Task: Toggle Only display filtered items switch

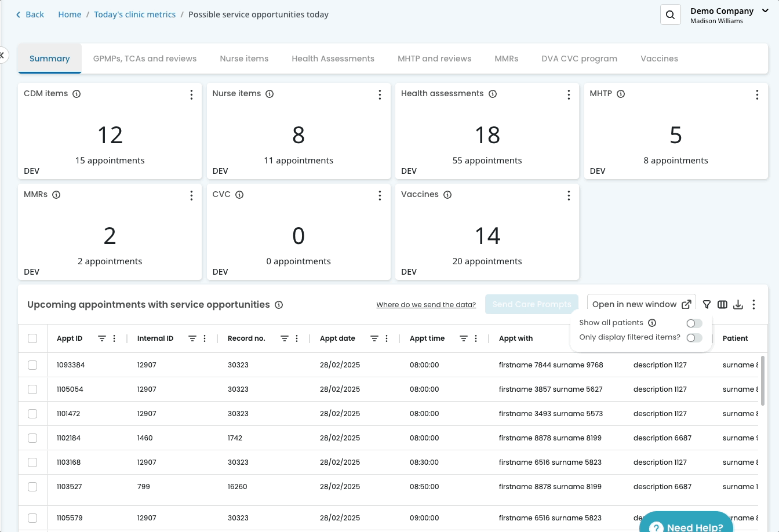Action: pyautogui.click(x=694, y=338)
